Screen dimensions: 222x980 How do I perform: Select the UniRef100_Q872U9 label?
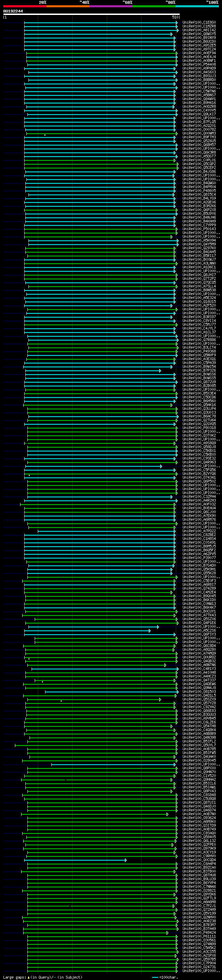tap(199, 382)
